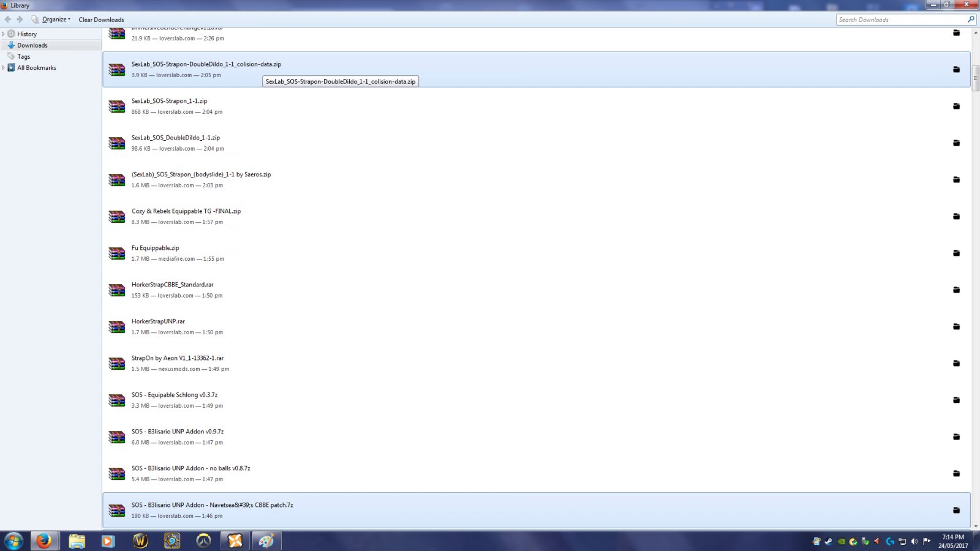Go forward using the Library forward arrow
The height and width of the screenshot is (551, 980).
click(x=20, y=20)
